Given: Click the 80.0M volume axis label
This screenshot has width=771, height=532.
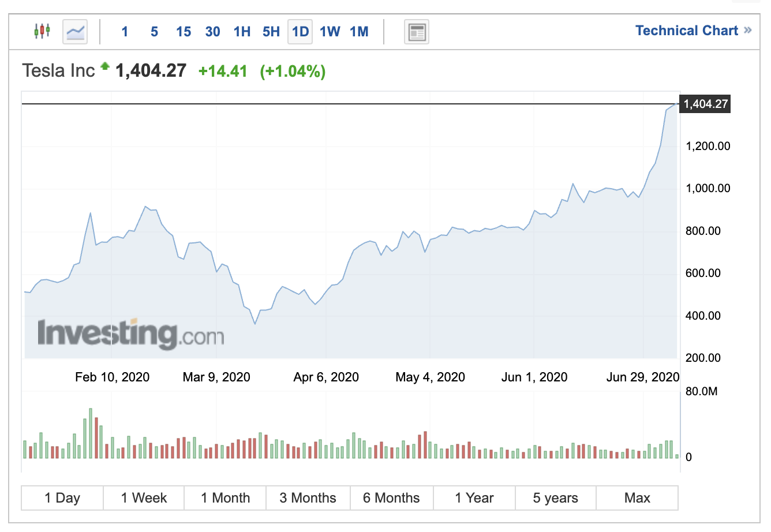Looking at the screenshot, I should click(x=701, y=391).
